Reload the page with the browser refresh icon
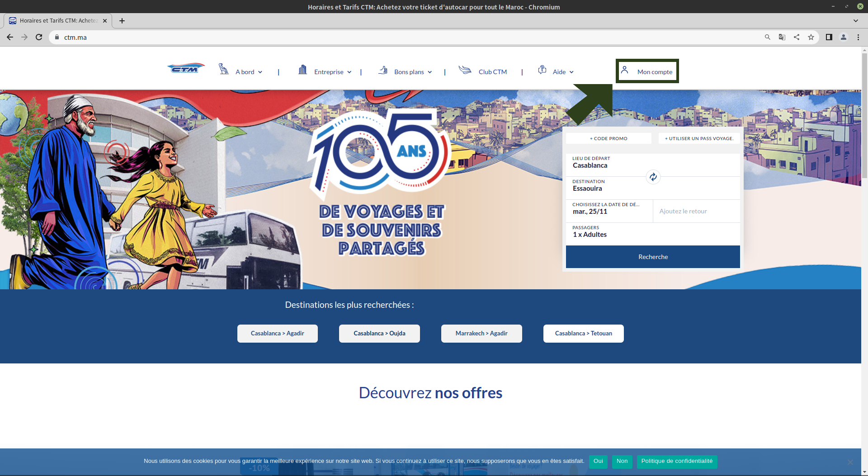The image size is (868, 476). [39, 37]
